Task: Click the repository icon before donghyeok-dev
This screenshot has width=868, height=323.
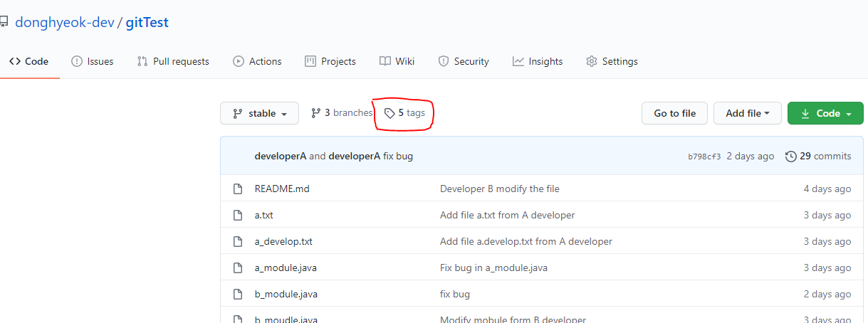Action: (3, 22)
